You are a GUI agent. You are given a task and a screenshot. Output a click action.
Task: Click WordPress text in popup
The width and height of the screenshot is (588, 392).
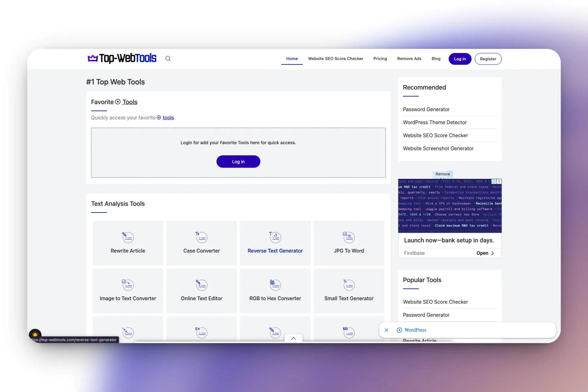(x=415, y=330)
